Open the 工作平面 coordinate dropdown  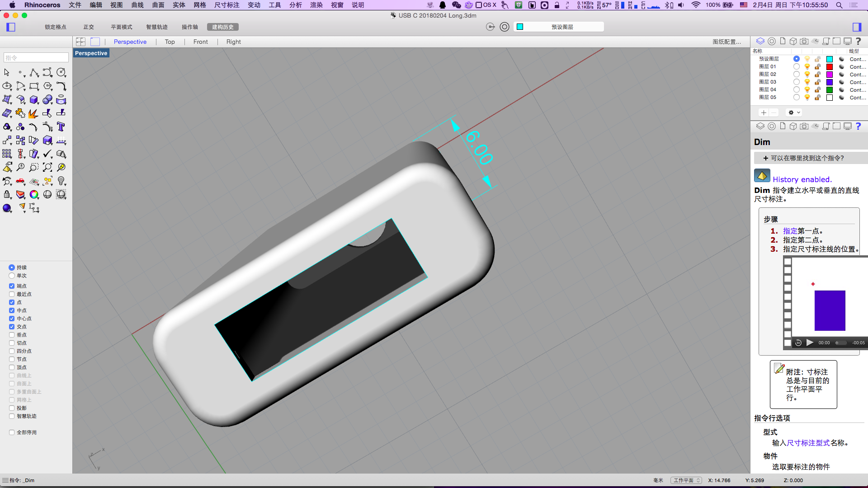[x=686, y=480]
